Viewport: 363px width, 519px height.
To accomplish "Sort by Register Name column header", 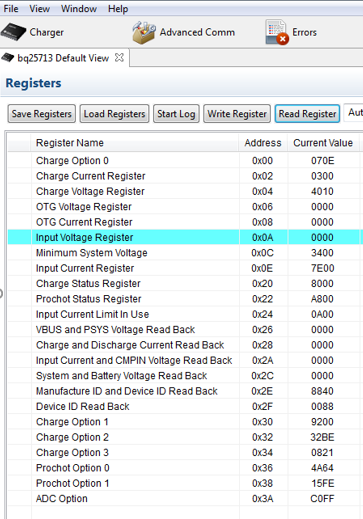I will point(135,143).
